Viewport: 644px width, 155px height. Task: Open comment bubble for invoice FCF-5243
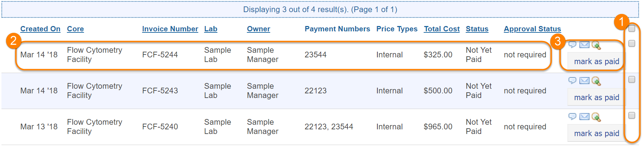click(x=572, y=81)
